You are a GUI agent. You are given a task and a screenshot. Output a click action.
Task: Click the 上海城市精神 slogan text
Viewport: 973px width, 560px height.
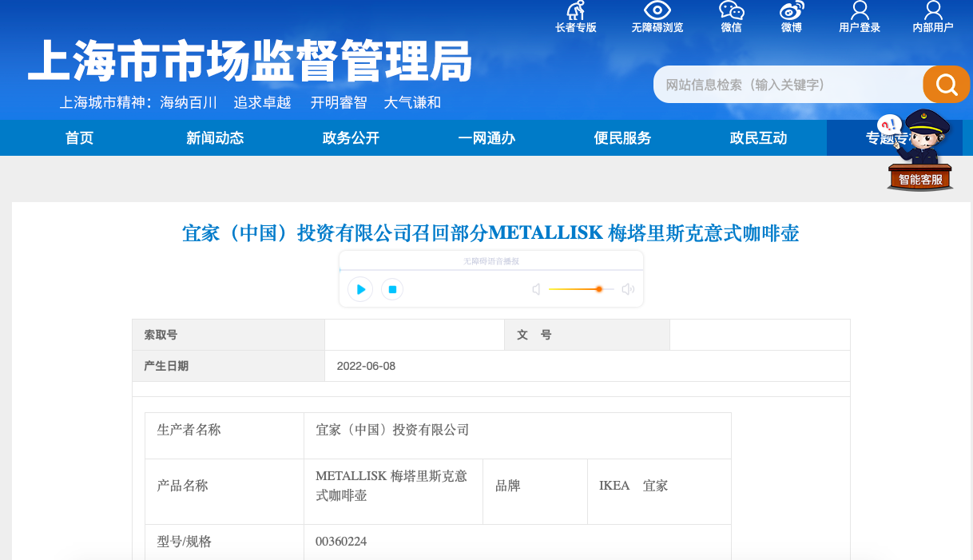pos(250,103)
